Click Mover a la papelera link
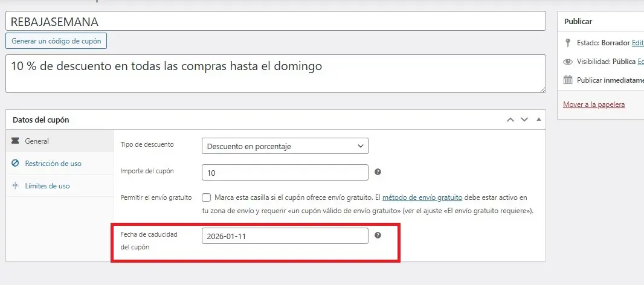Image resolution: width=644 pixels, height=285 pixels. pyautogui.click(x=593, y=104)
